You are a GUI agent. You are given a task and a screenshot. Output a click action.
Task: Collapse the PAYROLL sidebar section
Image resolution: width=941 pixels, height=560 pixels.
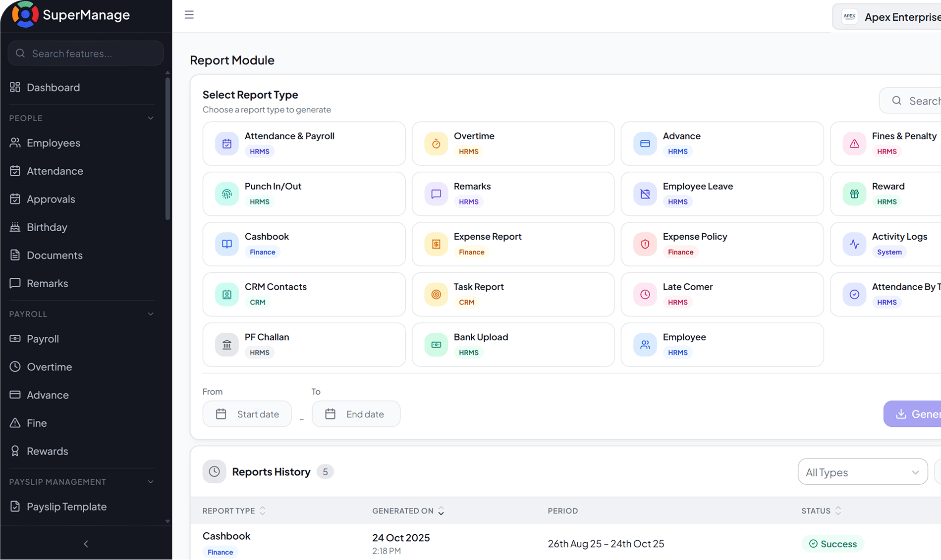coord(151,314)
